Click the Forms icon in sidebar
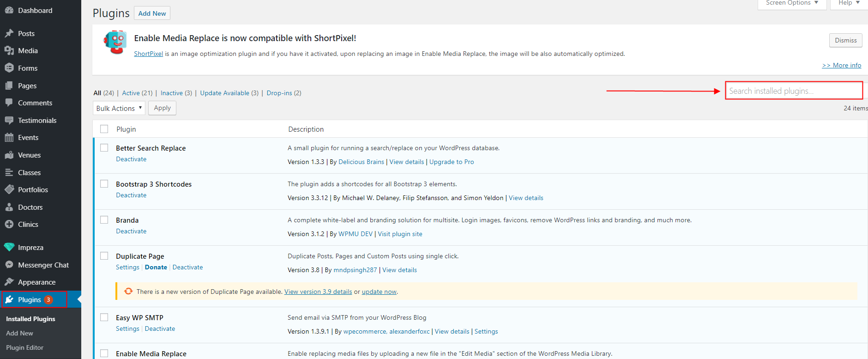The height and width of the screenshot is (359, 868). click(9, 68)
